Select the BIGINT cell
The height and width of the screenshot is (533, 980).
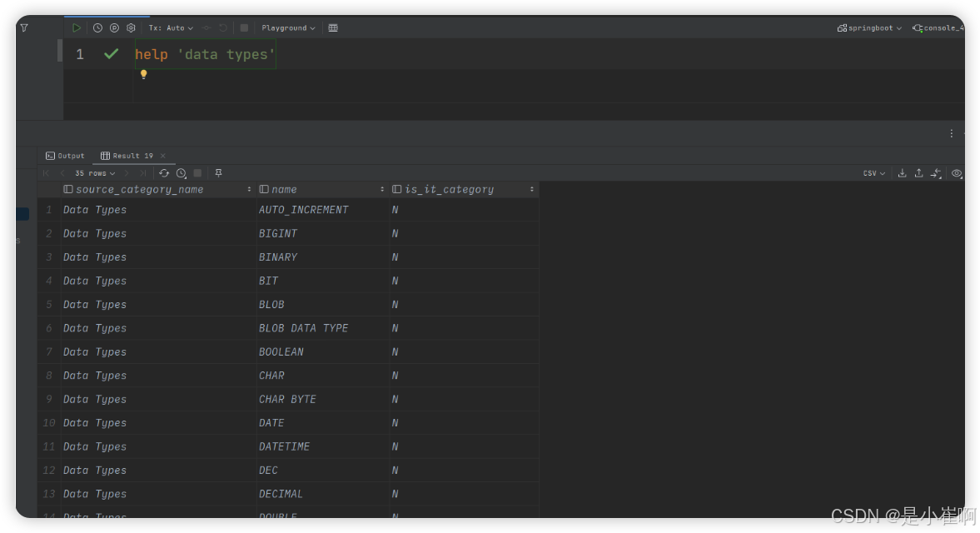point(322,234)
